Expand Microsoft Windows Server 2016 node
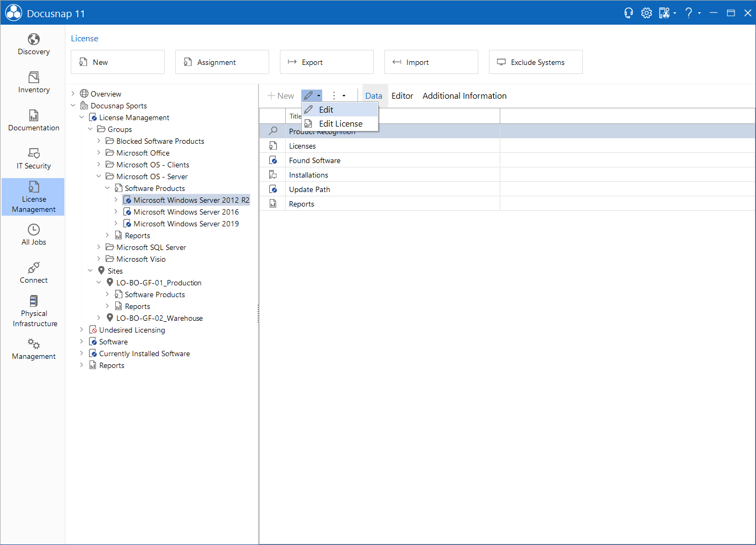Image resolution: width=756 pixels, height=545 pixels. coord(116,211)
